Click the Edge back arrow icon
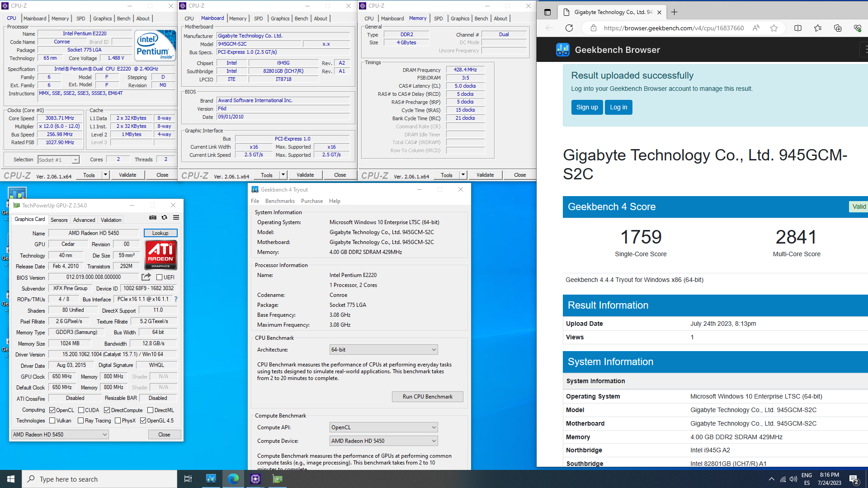This screenshot has height=488, width=868. (x=549, y=28)
